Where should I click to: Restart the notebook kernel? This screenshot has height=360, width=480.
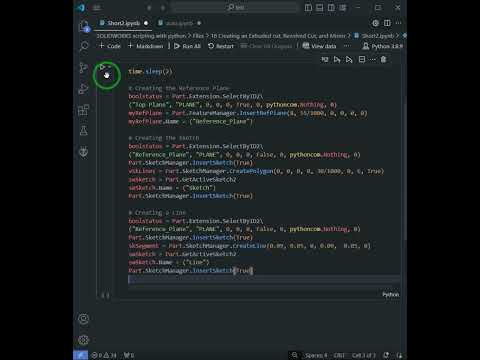click(x=221, y=46)
